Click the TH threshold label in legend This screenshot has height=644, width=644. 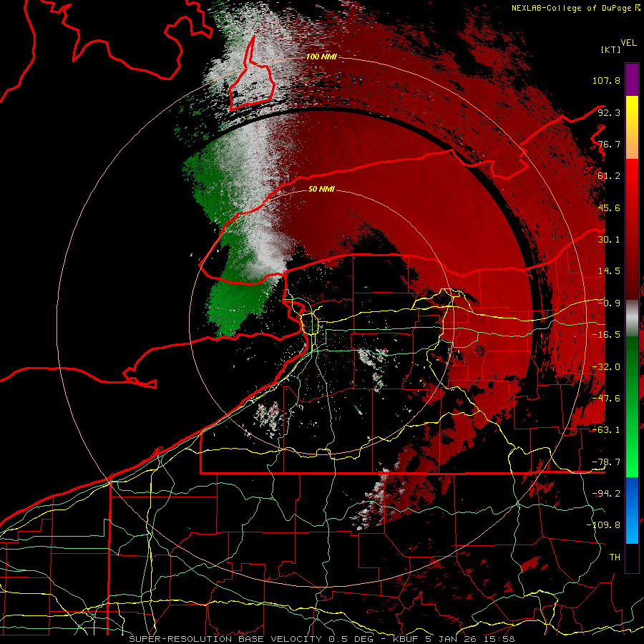pos(615,557)
